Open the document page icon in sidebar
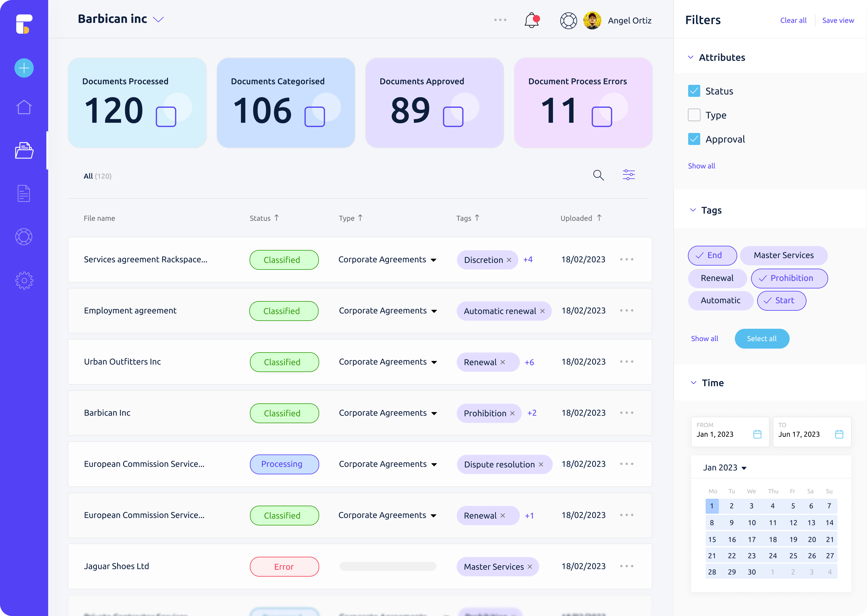 tap(24, 193)
